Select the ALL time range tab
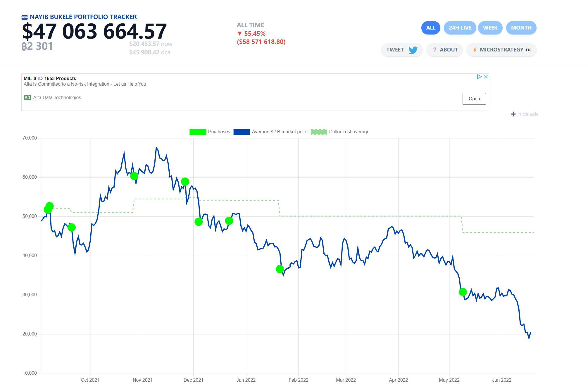Screen dimensions: 588x389 point(430,27)
